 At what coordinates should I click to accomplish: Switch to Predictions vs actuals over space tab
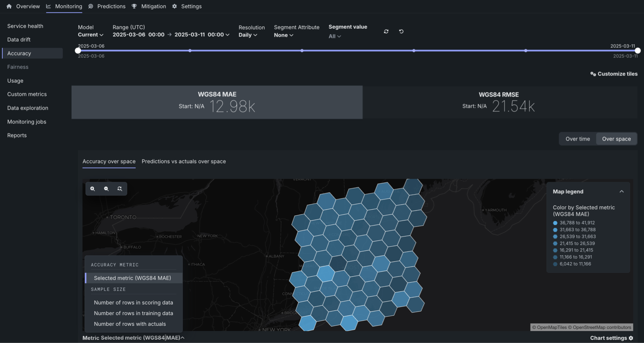pyautogui.click(x=184, y=162)
